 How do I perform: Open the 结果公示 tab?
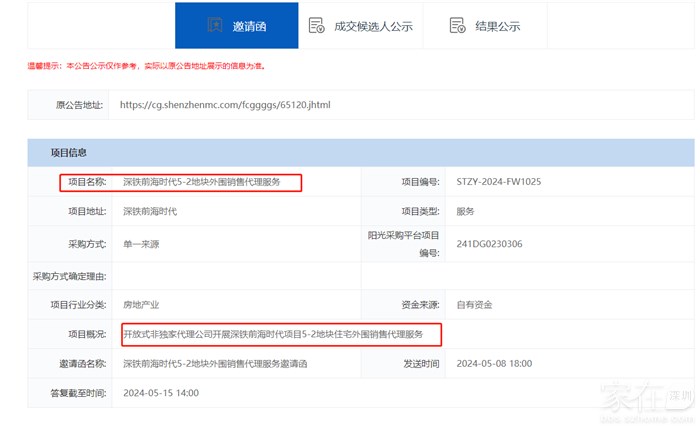[498, 26]
